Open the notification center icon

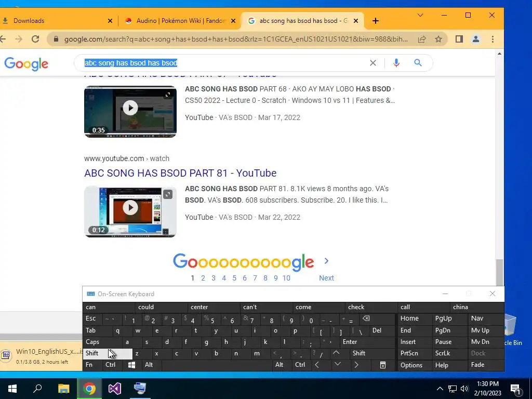click(x=515, y=389)
